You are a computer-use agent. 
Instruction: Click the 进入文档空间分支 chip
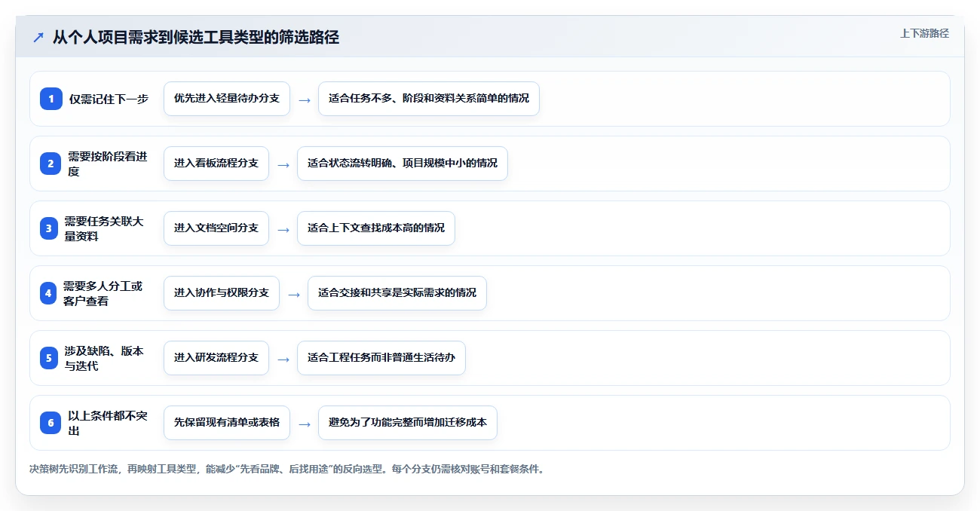click(x=216, y=228)
